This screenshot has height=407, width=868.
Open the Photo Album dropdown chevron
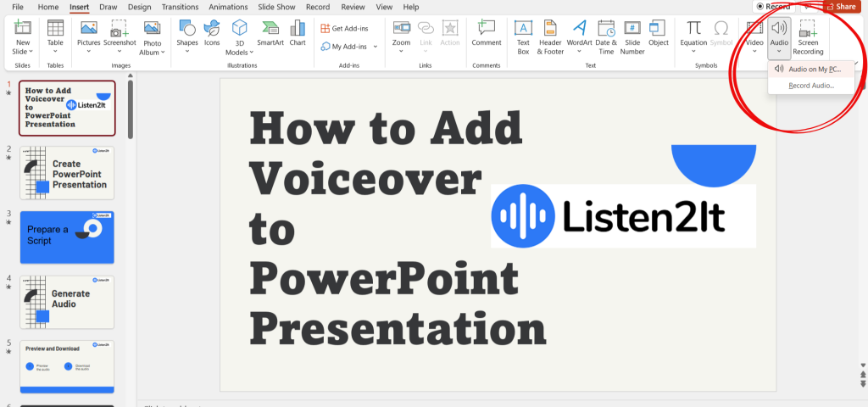point(164,53)
